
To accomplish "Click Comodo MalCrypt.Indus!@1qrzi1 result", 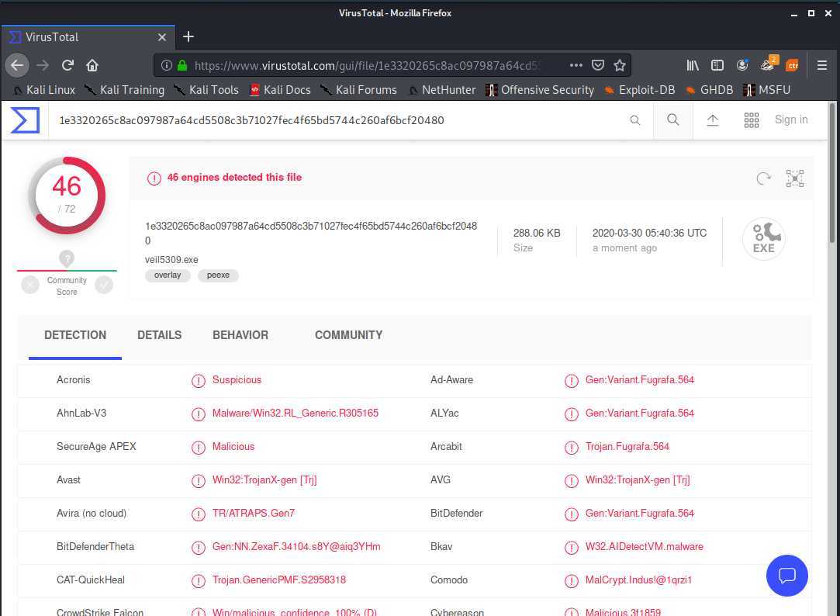I will click(x=638, y=580).
